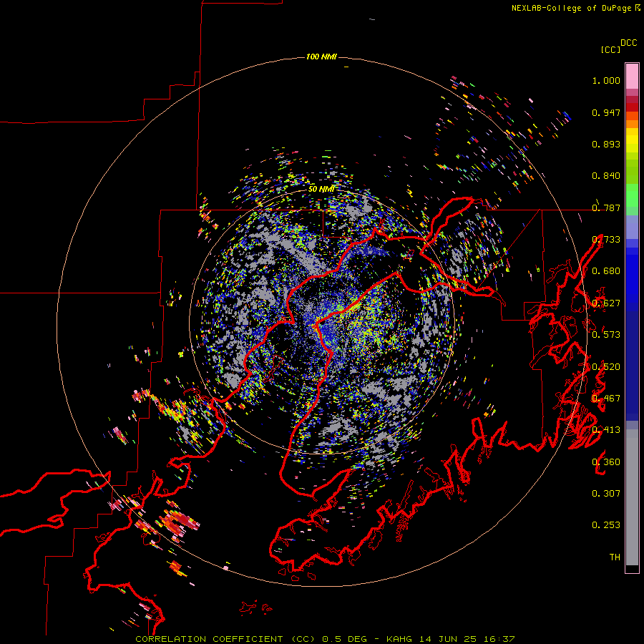The width and height of the screenshot is (644, 644).
Task: Click the DCC label above the color scale
Action: coord(629,43)
